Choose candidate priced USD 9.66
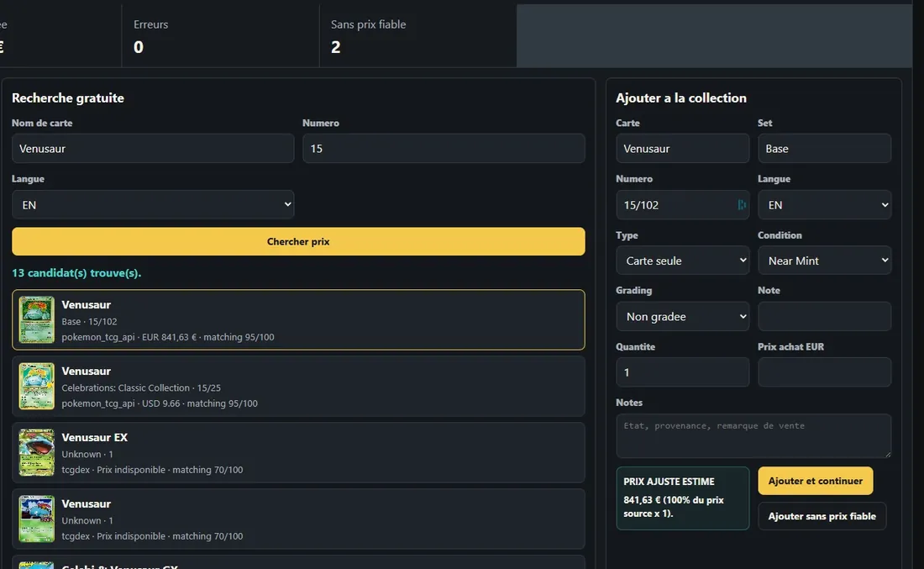924x569 pixels. pos(298,387)
